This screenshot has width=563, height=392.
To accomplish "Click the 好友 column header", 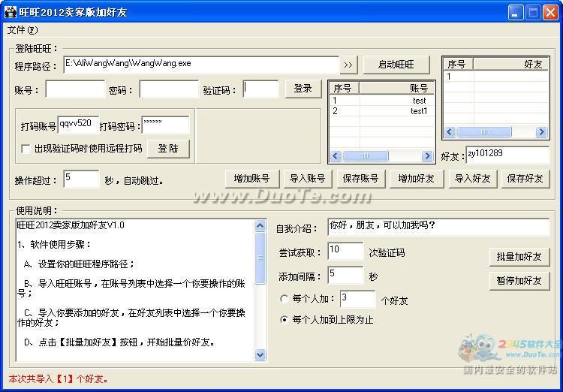I will click(x=510, y=65).
